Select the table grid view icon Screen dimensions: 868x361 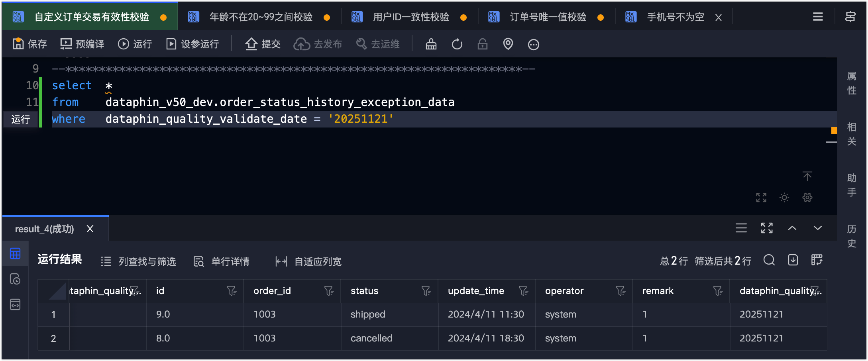[x=15, y=253]
